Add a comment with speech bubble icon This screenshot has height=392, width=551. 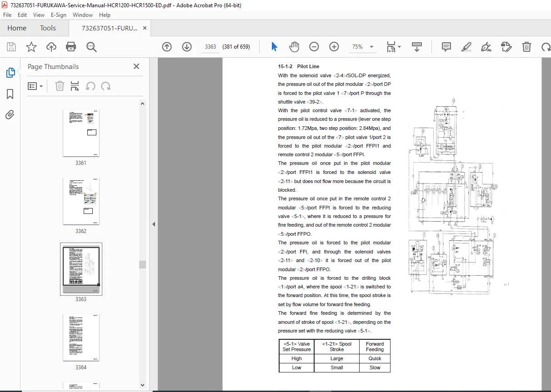446,47
